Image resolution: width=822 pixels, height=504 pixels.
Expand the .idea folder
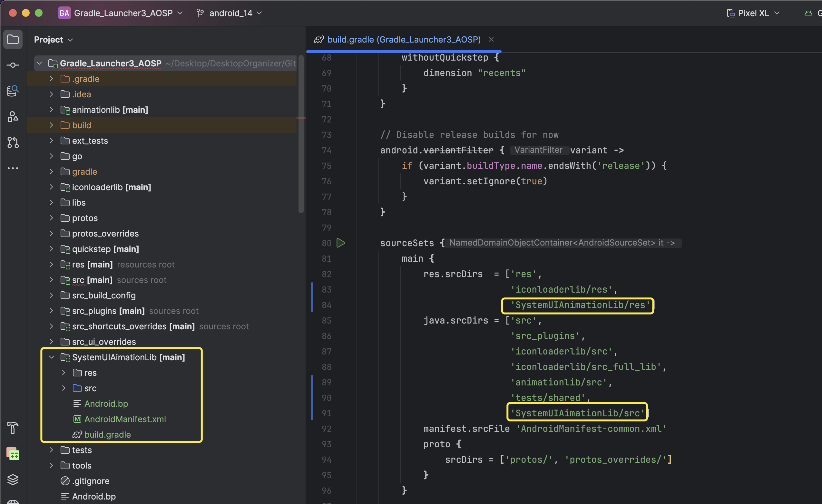click(51, 94)
